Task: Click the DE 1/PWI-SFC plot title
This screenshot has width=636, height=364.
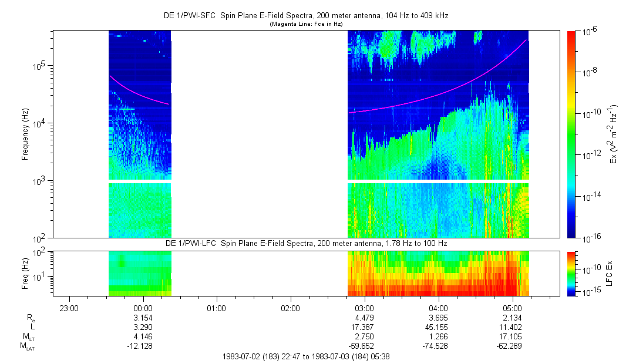Action: (305, 16)
